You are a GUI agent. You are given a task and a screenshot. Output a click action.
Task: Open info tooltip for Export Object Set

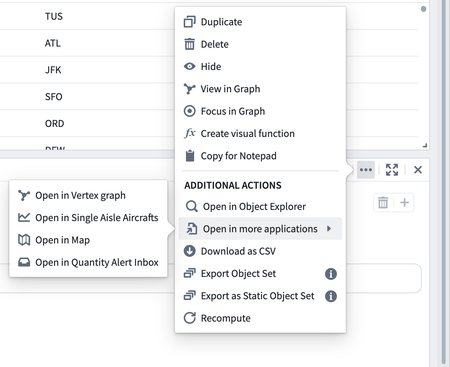331,274
